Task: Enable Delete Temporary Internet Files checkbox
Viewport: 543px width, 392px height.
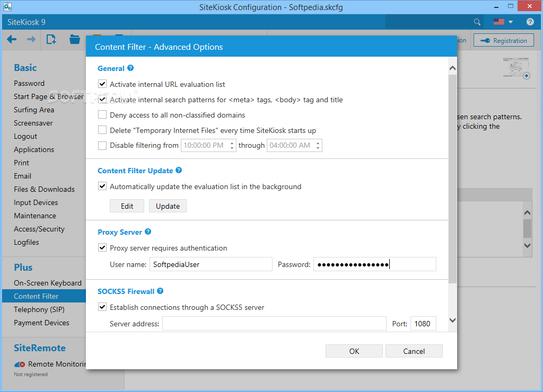Action: pos(102,130)
